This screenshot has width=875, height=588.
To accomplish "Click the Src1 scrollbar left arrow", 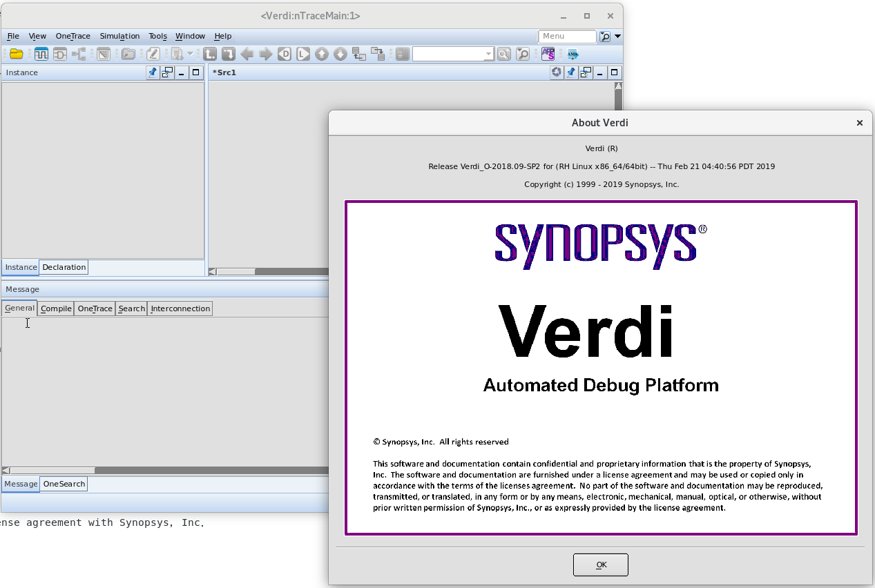I will pos(213,272).
